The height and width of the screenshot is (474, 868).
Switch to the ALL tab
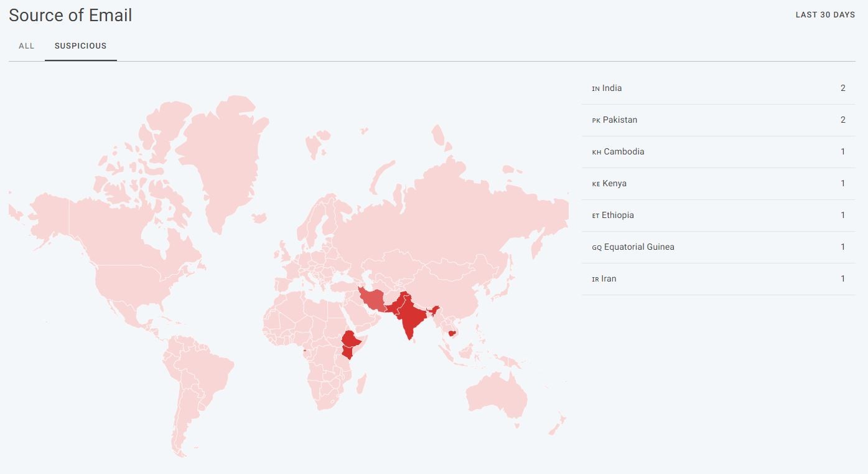(26, 46)
